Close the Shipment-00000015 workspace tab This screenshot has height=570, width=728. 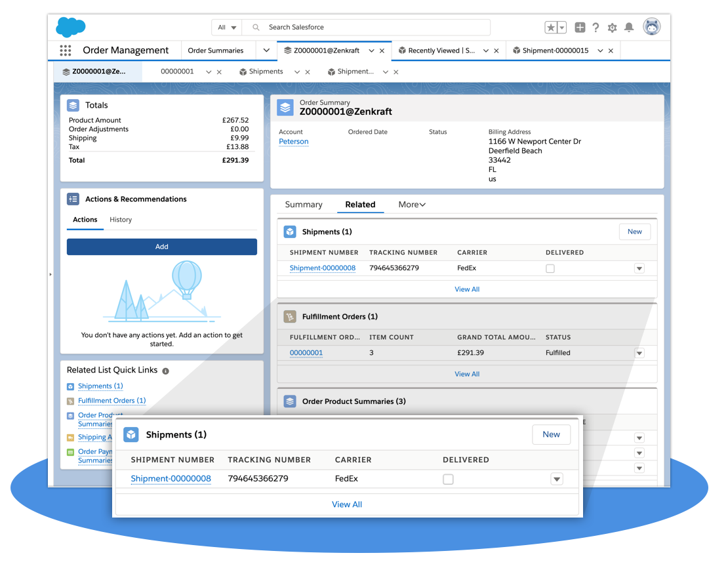[x=611, y=51]
